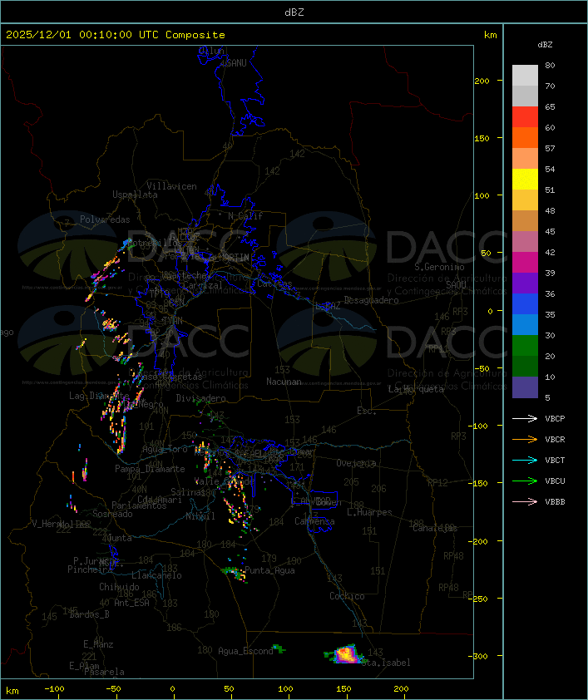Select the magenta legend swatch
The width and height of the screenshot is (588, 700).
click(525, 263)
